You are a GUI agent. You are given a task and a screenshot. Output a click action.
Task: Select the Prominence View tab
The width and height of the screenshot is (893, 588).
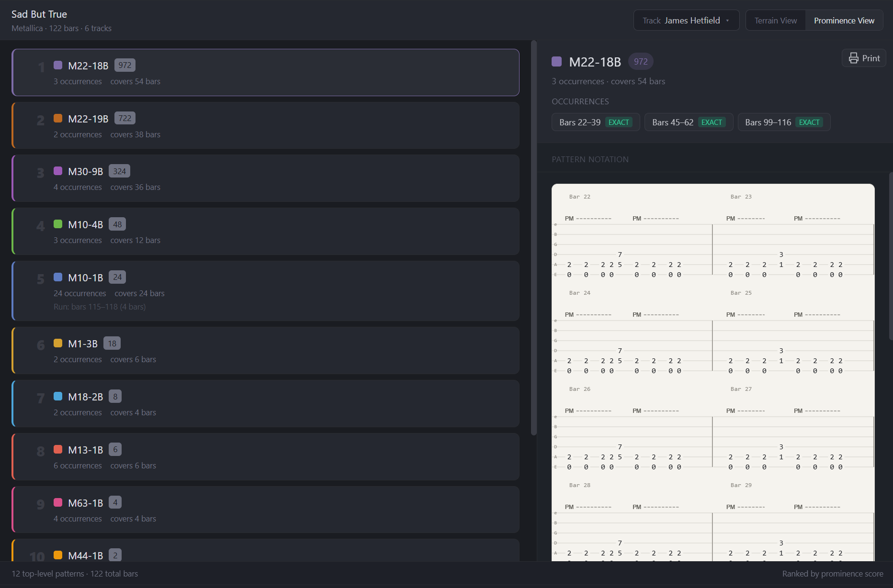click(844, 20)
